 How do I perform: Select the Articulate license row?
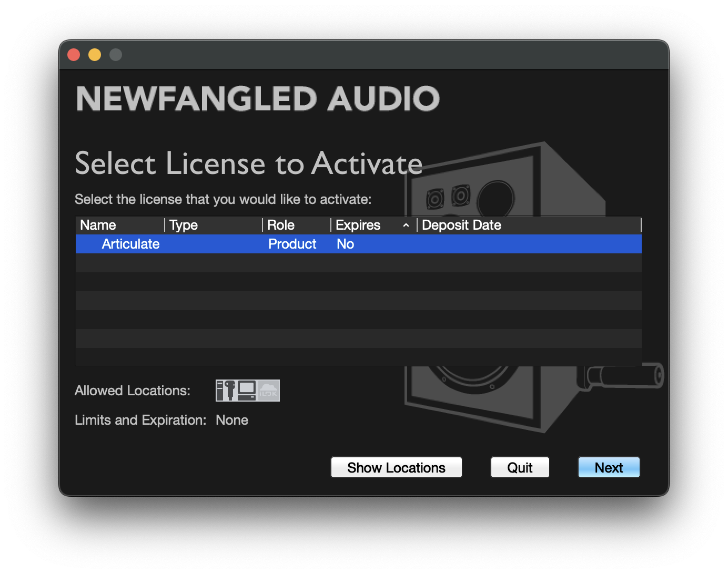tap(130, 244)
